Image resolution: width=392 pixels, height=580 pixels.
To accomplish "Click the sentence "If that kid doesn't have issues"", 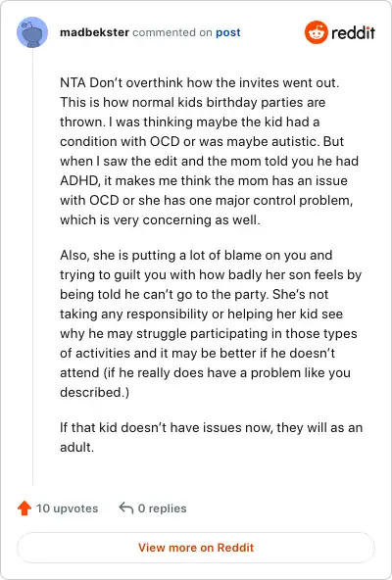I will coord(211,437).
